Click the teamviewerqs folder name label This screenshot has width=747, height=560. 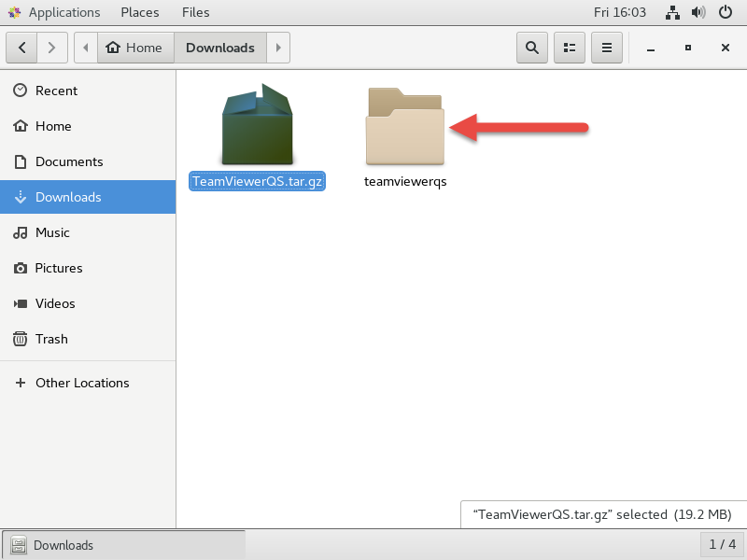coord(405,181)
